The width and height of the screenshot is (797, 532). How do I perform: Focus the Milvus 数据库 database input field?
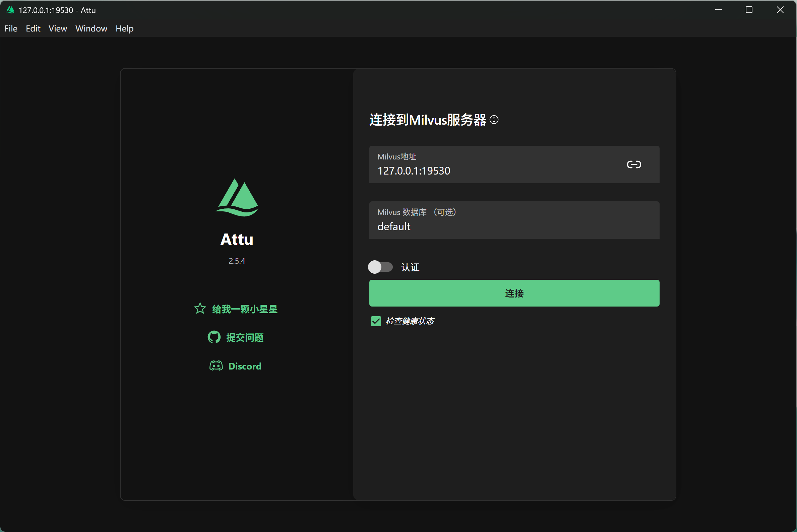[x=514, y=220]
